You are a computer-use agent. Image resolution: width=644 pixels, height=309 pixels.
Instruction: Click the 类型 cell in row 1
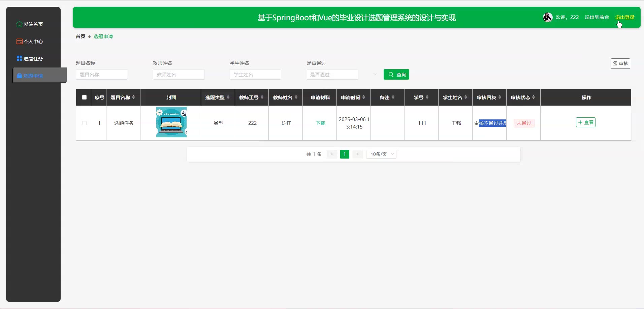tap(218, 123)
